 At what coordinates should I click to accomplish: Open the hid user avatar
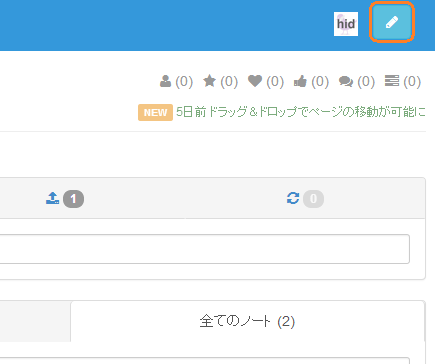coord(346,24)
